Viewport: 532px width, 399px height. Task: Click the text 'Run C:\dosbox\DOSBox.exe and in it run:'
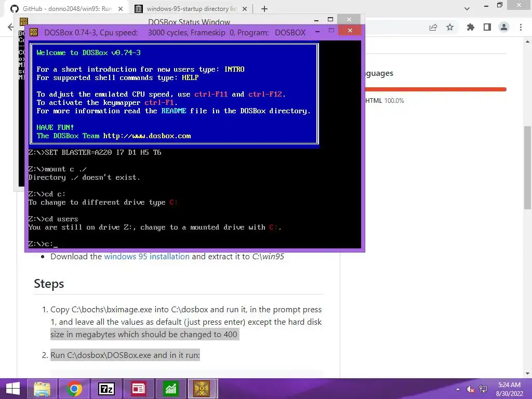(125, 355)
